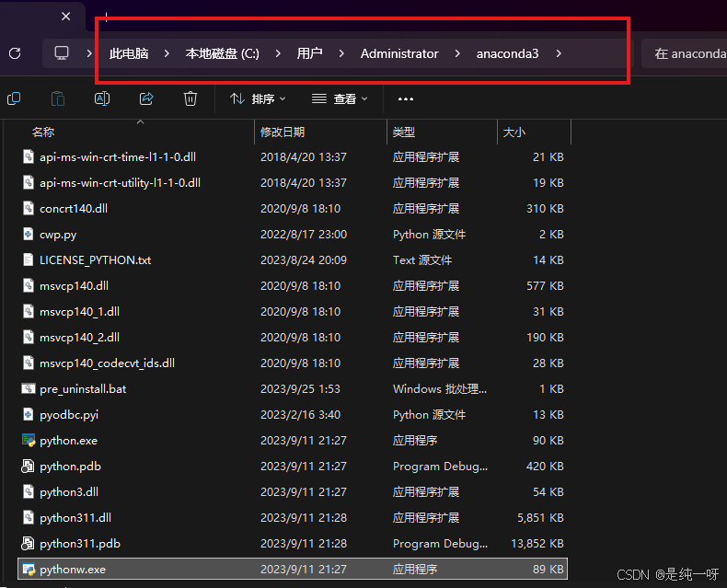Select msvcp140_1.dll file
The width and height of the screenshot is (727, 588).
coord(80,312)
